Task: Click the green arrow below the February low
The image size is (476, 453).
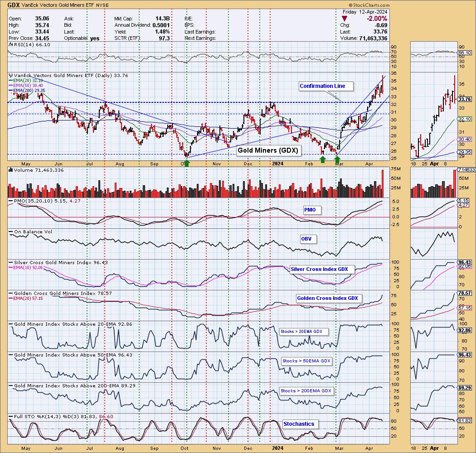Action: 323,159
